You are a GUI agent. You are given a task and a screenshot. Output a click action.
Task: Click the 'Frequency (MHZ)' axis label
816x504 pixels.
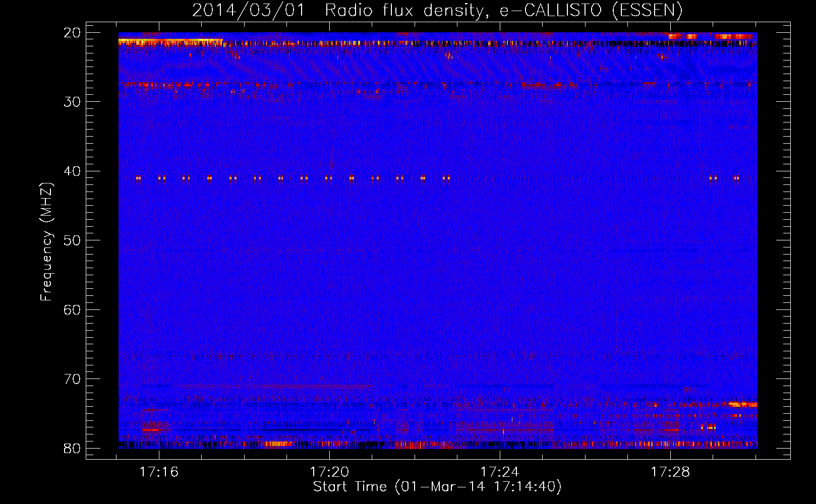coord(46,241)
